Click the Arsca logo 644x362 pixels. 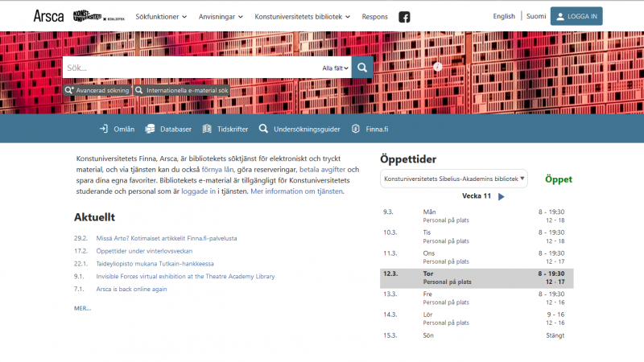point(48,16)
